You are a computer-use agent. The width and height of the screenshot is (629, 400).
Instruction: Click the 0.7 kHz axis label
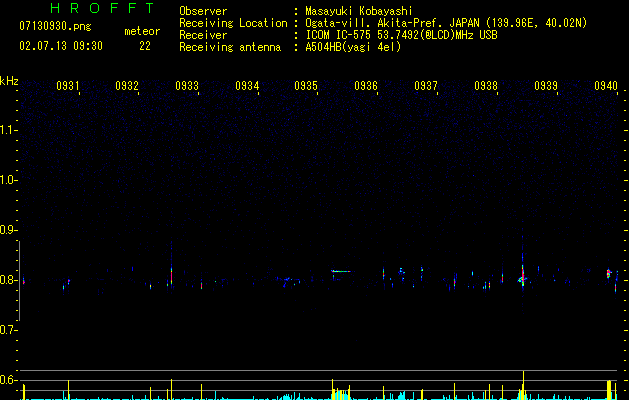click(8, 330)
